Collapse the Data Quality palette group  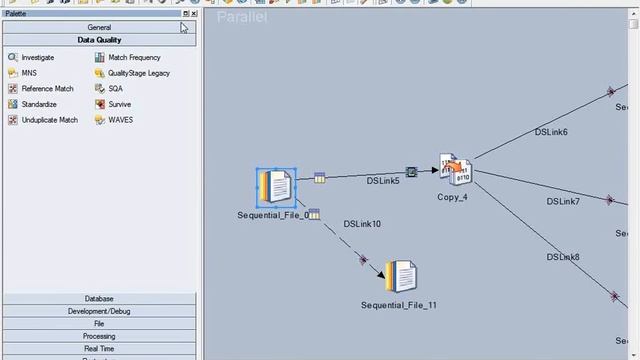tap(99, 40)
